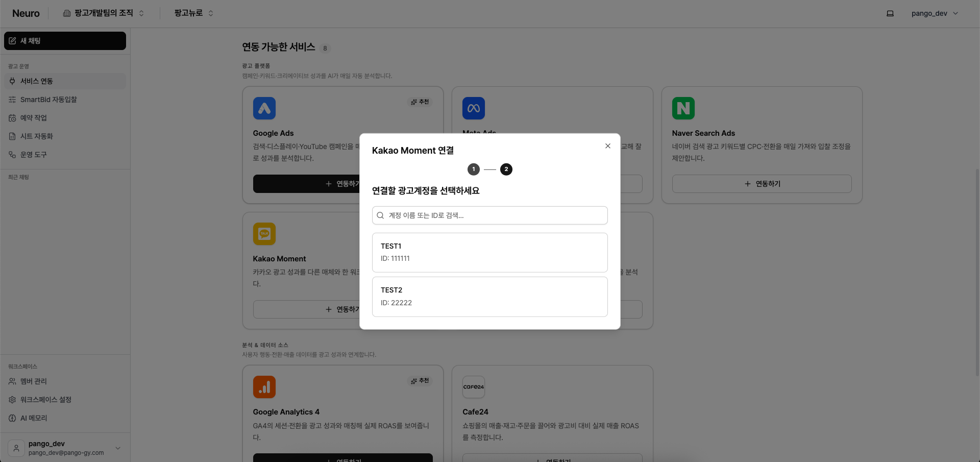This screenshot has height=462, width=980.
Task: Click the Naver Search Ads logo icon
Action: click(x=683, y=108)
